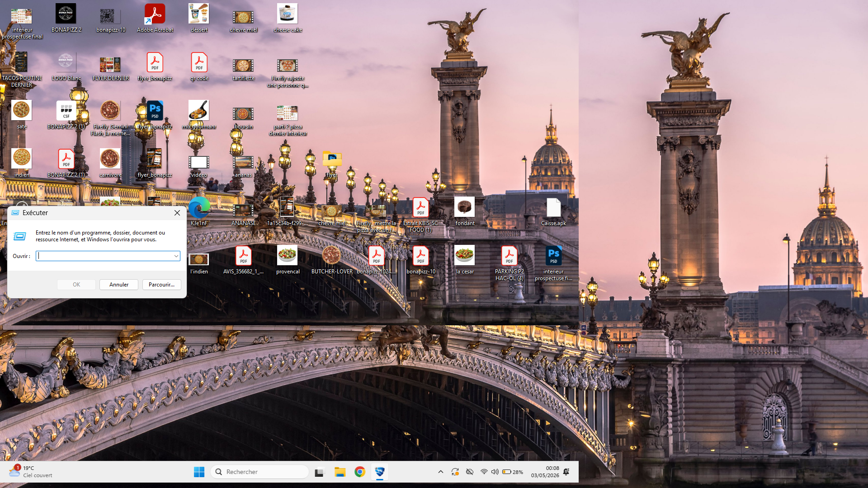Open the Adobe Acrobat desktop shortcut

(x=155, y=18)
